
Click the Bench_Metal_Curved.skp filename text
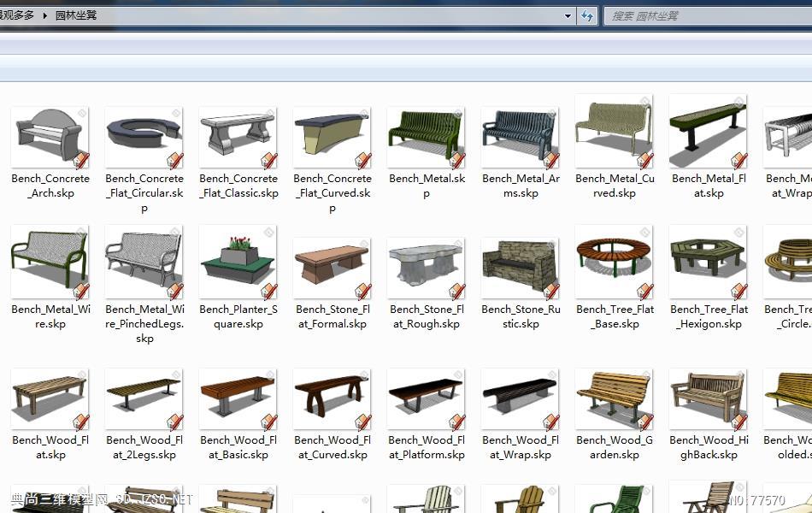pos(615,186)
